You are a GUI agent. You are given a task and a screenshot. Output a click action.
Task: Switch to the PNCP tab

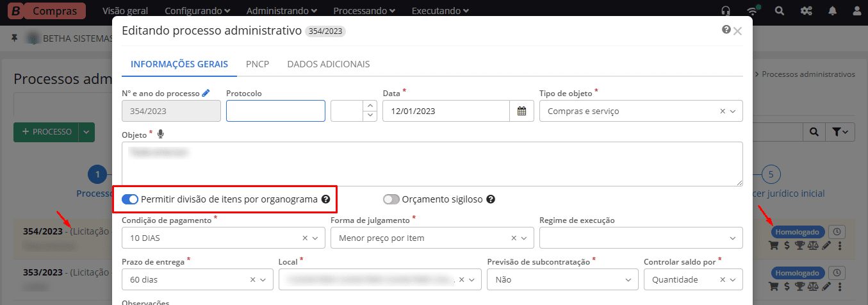click(258, 64)
